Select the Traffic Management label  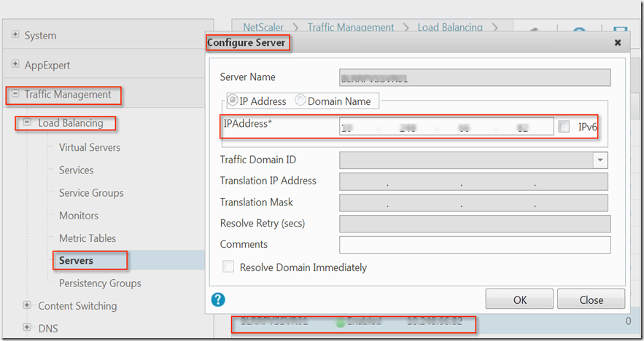point(68,95)
